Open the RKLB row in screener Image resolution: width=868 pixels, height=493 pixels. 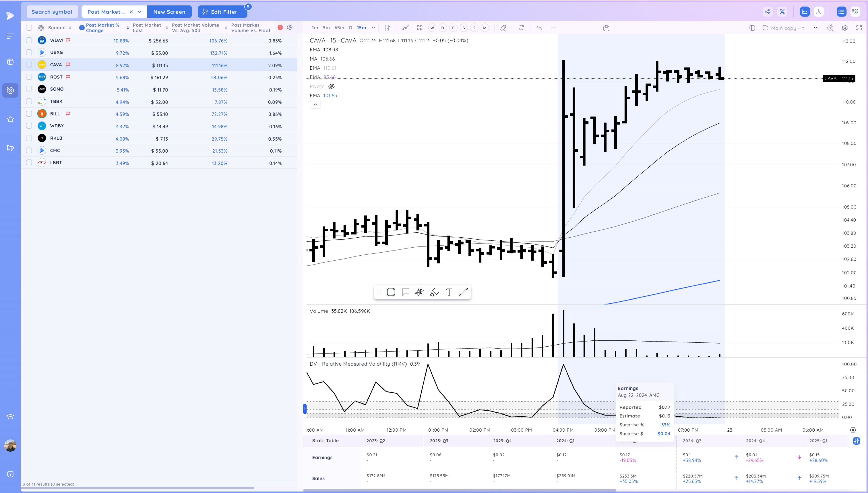(x=159, y=138)
